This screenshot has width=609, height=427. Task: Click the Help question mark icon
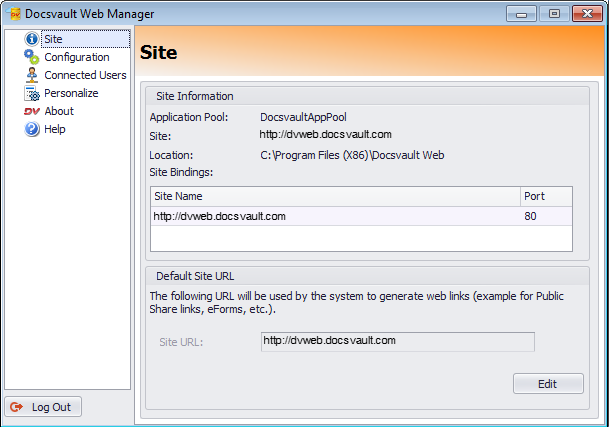[x=32, y=129]
